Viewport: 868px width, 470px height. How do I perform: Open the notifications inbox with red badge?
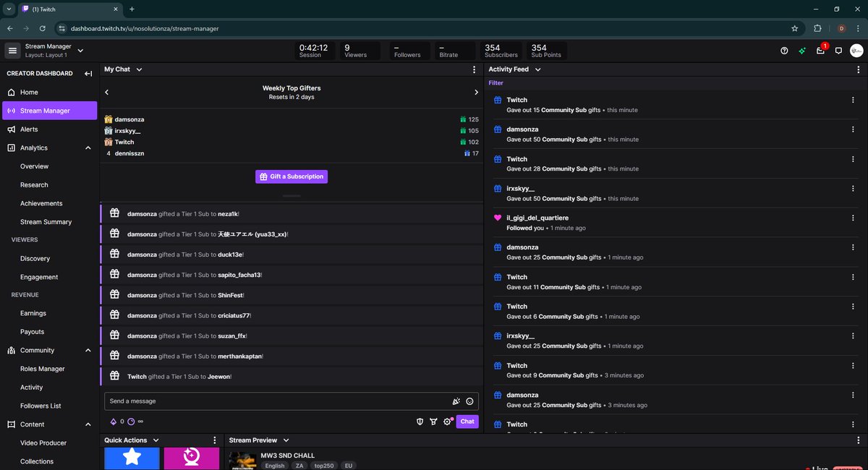coord(821,51)
